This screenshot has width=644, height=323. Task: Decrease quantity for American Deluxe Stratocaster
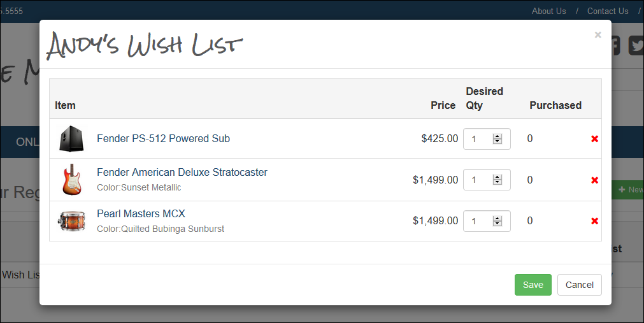pos(497,182)
